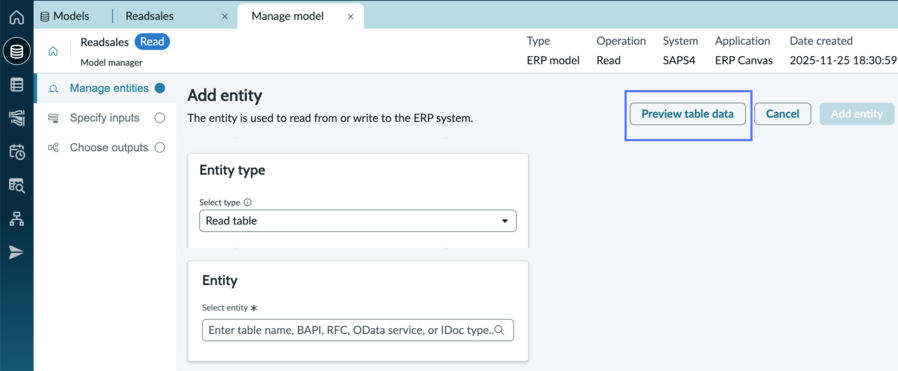The image size is (898, 371).
Task: Click the info icon next to Select type
Action: tap(247, 202)
